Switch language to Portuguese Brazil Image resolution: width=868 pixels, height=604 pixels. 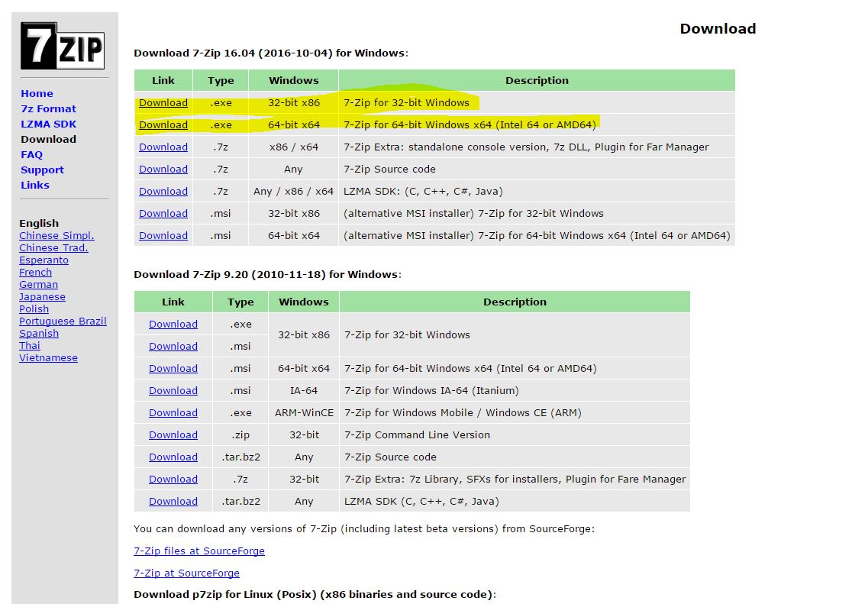click(x=63, y=321)
